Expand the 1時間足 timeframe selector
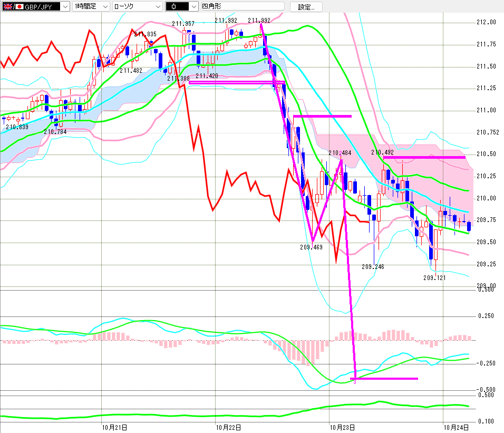Image resolution: width=504 pixels, height=433 pixels. (91, 6)
